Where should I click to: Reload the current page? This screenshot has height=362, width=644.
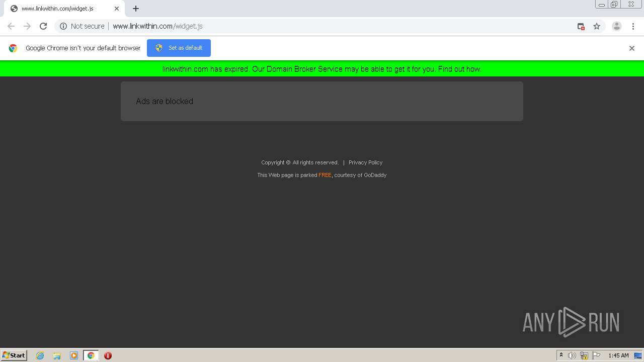(43, 26)
